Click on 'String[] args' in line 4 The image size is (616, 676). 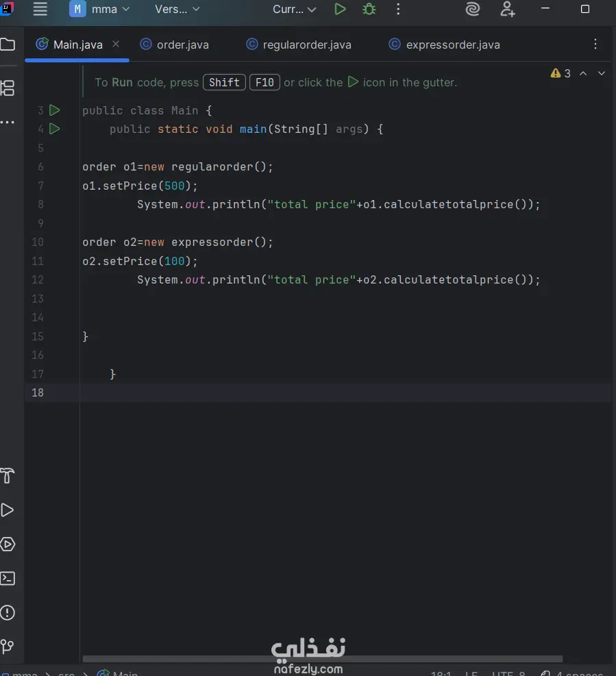click(319, 129)
